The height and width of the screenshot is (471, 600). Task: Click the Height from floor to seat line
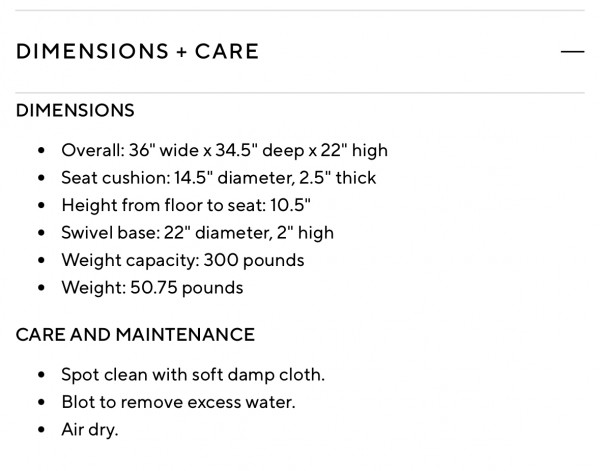[x=186, y=205]
